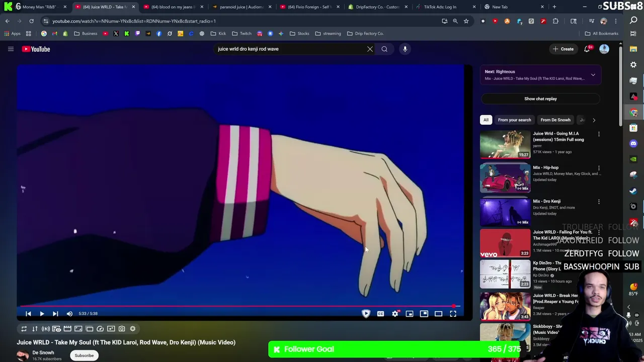Screen dimensions: 644x362
Task: Open the Apps shortcut in bookmarks bar
Action: click(12, 34)
